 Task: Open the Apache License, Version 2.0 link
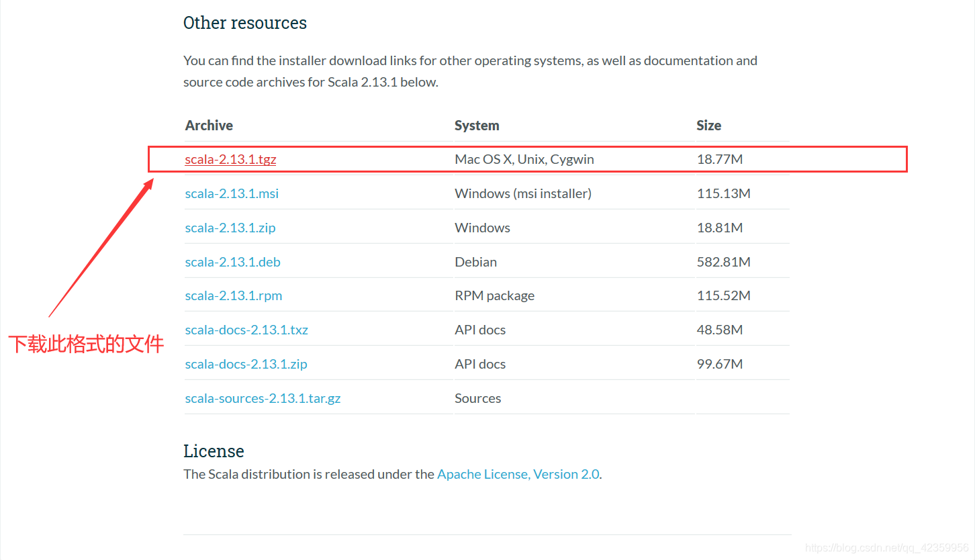(518, 474)
